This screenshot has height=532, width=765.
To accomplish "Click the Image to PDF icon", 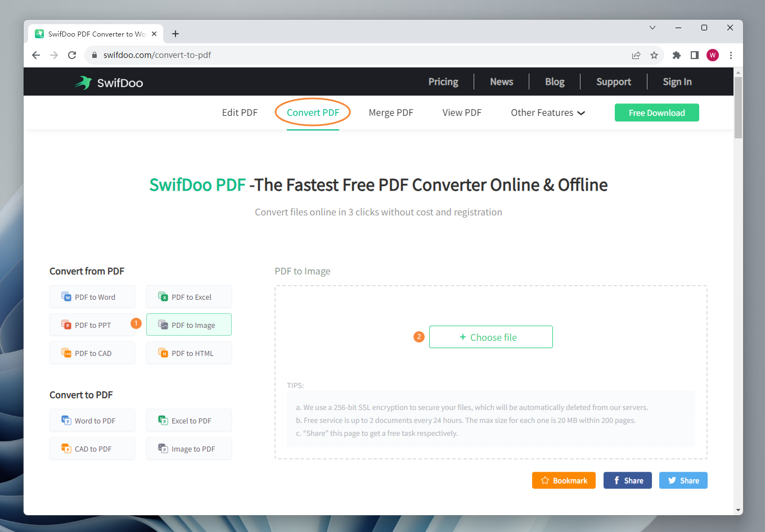I will (x=163, y=448).
